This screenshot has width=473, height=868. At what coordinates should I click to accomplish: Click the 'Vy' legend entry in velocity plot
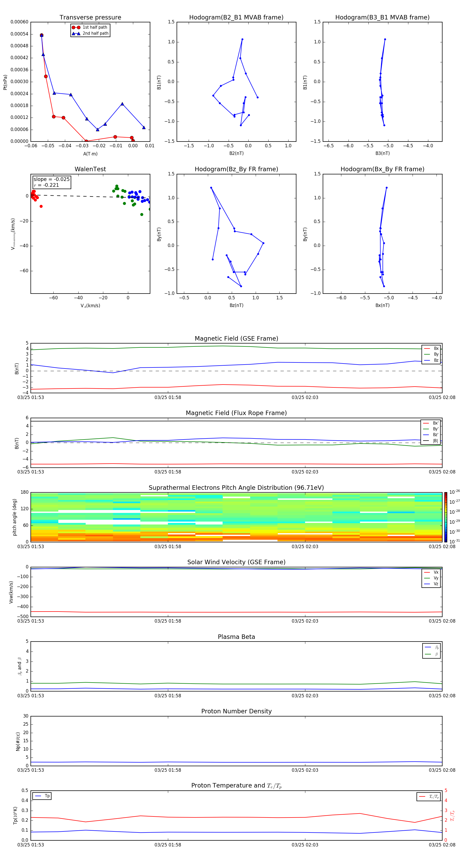tap(431, 578)
